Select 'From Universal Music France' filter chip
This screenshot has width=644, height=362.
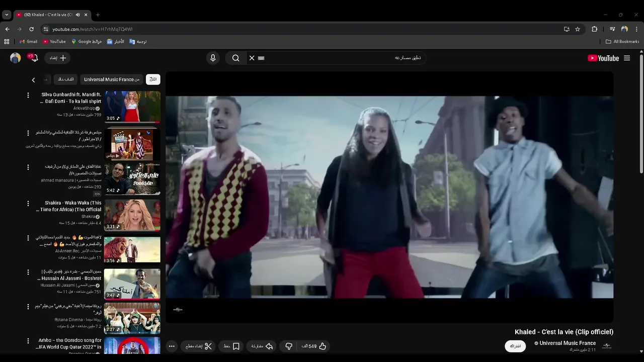coord(112,79)
